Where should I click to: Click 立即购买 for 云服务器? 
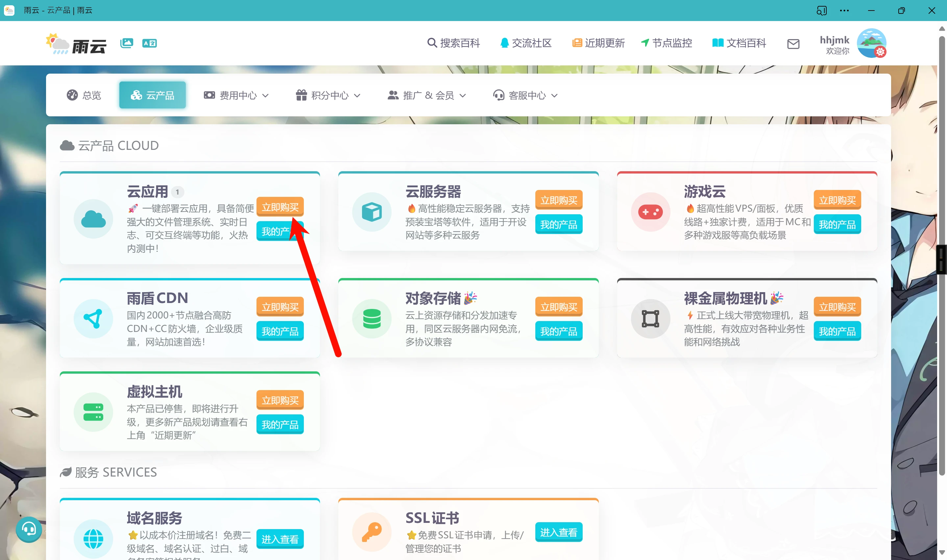tap(559, 200)
